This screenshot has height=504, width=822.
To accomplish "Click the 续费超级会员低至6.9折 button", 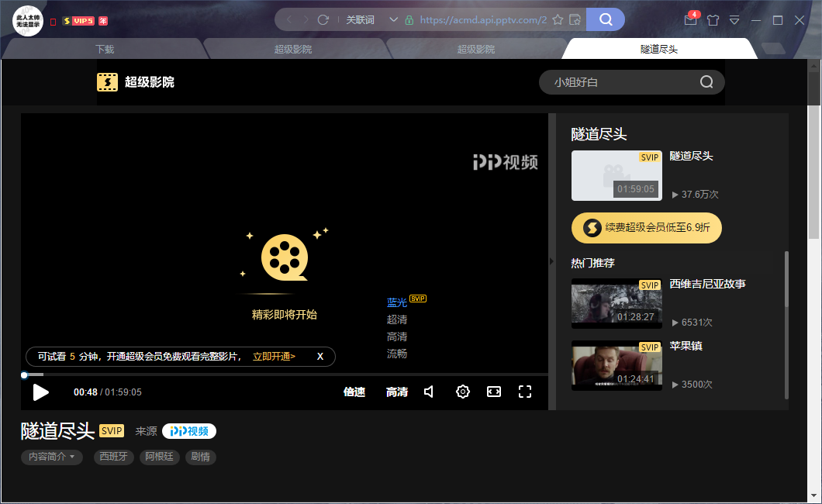I will [x=647, y=228].
